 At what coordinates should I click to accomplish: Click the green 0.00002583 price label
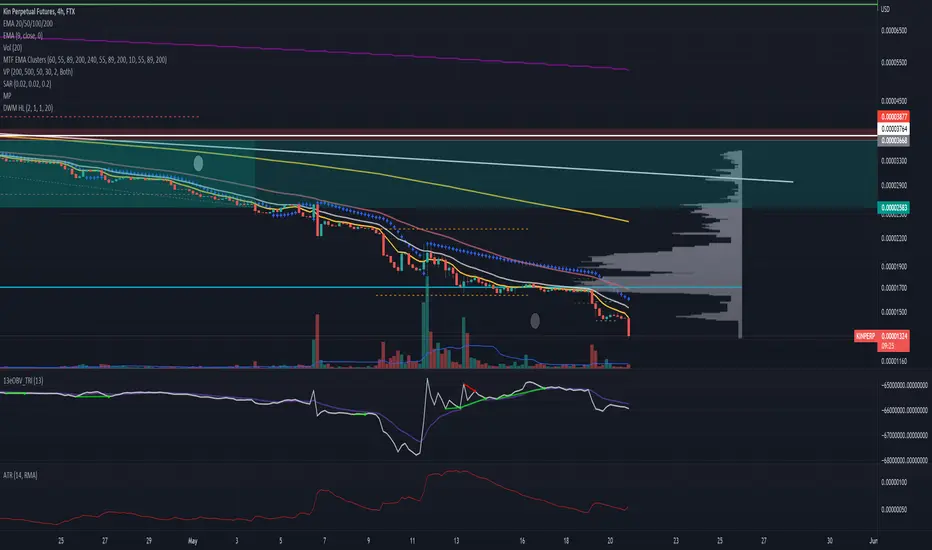point(893,208)
